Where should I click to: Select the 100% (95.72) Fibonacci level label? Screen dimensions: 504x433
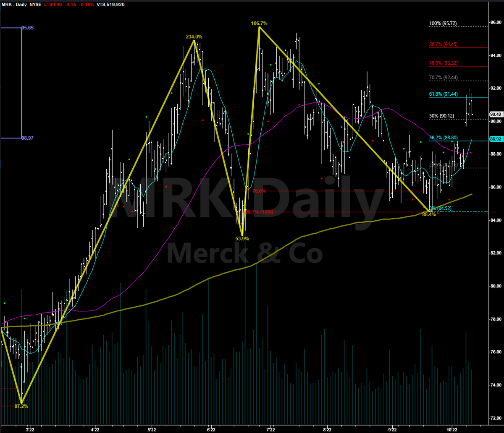(x=443, y=24)
